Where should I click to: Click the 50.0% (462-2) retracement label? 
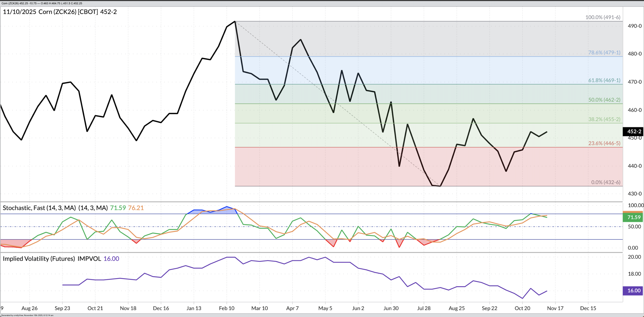tap(604, 100)
